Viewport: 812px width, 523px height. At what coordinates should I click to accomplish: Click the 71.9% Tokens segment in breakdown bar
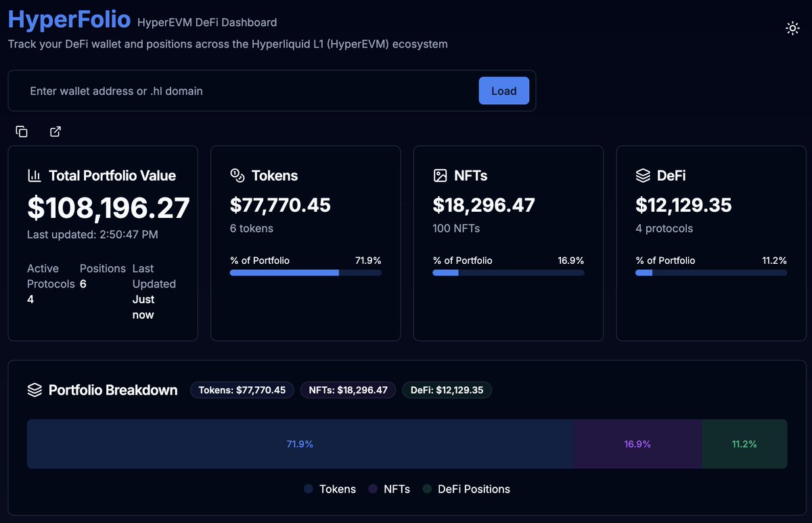tap(300, 444)
